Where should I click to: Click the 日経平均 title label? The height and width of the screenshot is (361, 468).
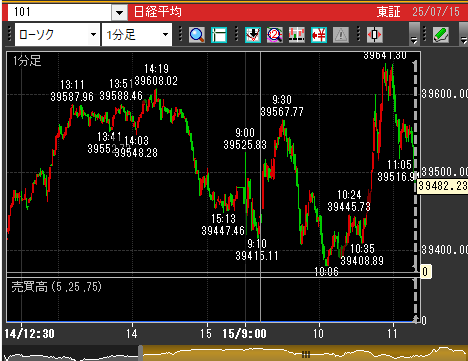[157, 12]
